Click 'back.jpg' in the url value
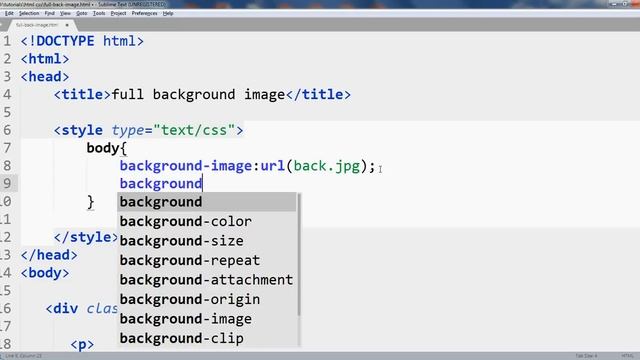 point(327,166)
